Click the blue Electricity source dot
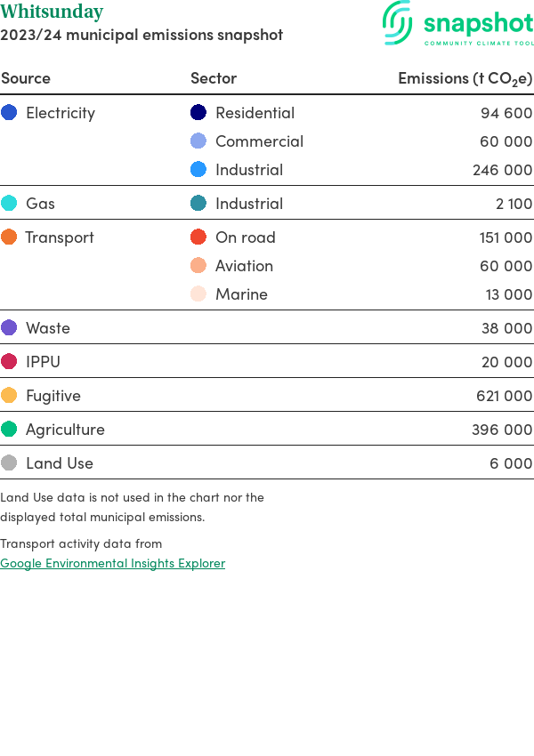Image resolution: width=534 pixels, height=756 pixels. point(9,113)
